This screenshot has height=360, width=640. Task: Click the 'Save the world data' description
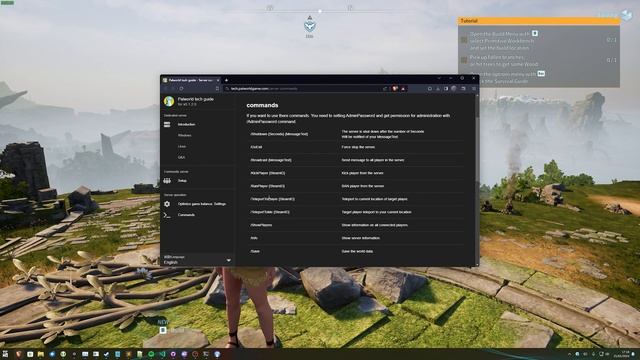tap(357, 251)
